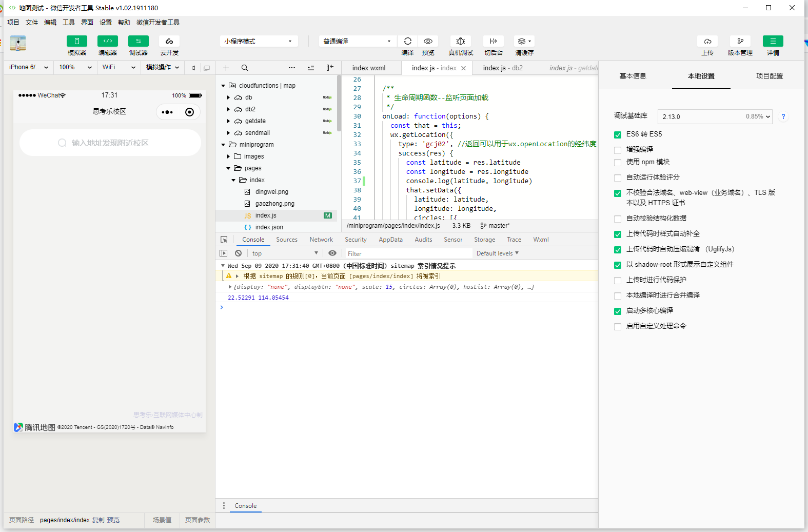This screenshot has height=532, width=808.
Task: Click the element inspector icon in devtools
Action: 224,240
